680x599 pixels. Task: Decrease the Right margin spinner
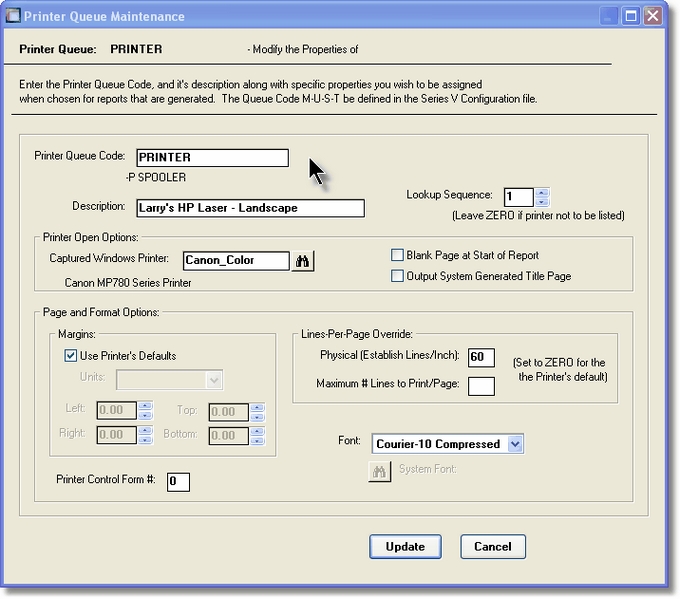pos(145,439)
